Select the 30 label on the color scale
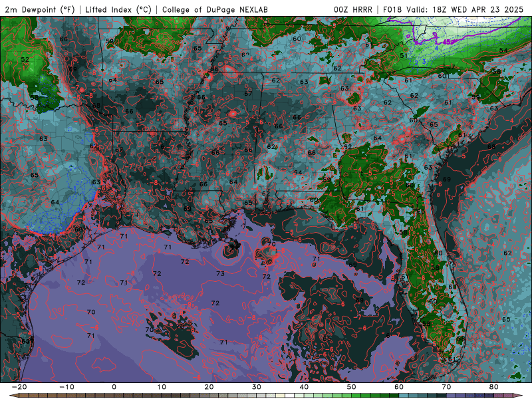The image size is (532, 399). [x=257, y=387]
